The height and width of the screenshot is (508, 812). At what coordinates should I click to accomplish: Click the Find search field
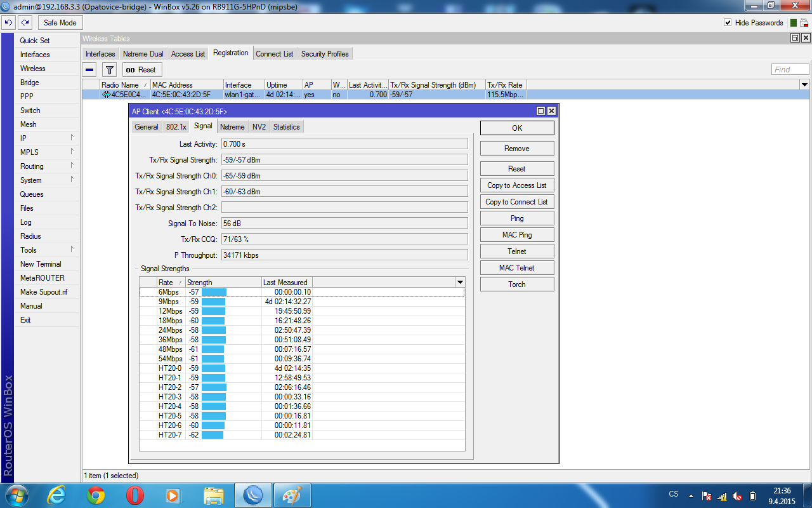pyautogui.click(x=790, y=70)
